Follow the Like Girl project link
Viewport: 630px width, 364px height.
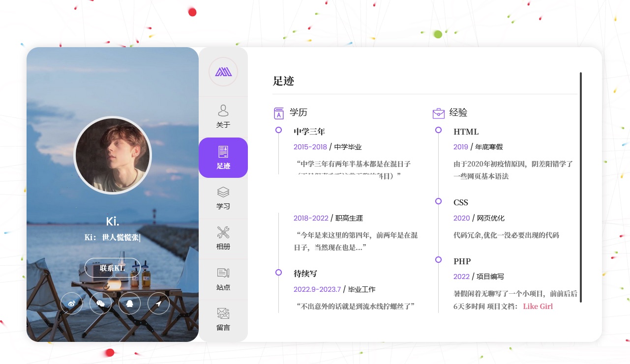point(538,307)
